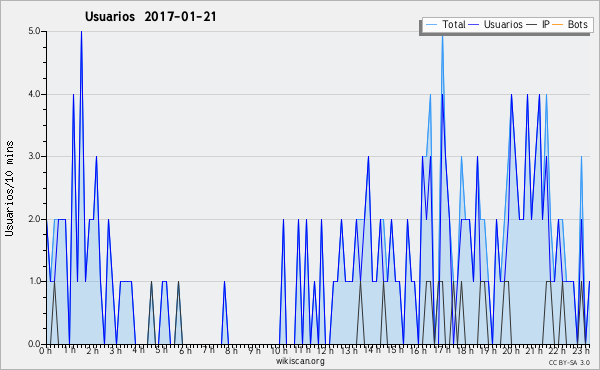The width and height of the screenshot is (600, 370).
Task: Click the '2 h' x-axis label
Action: (x=92, y=351)
